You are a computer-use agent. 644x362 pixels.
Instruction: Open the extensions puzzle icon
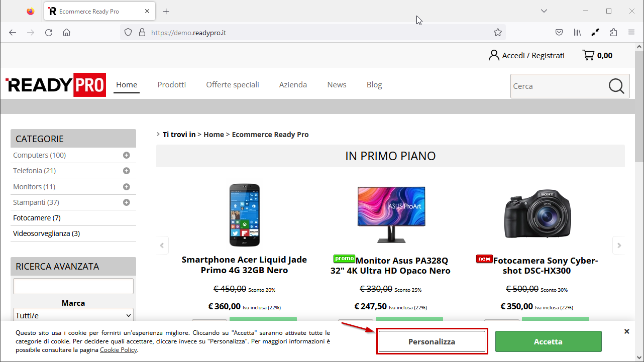pyautogui.click(x=613, y=32)
